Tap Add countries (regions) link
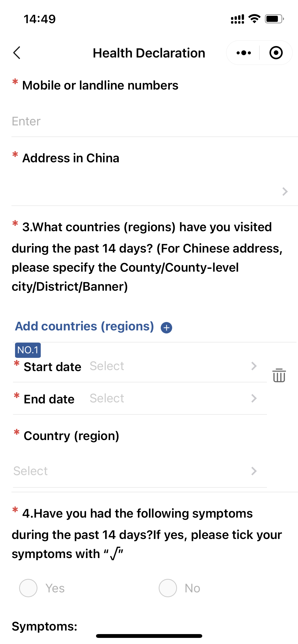Image resolution: width=298 pixels, height=644 pixels. click(85, 326)
